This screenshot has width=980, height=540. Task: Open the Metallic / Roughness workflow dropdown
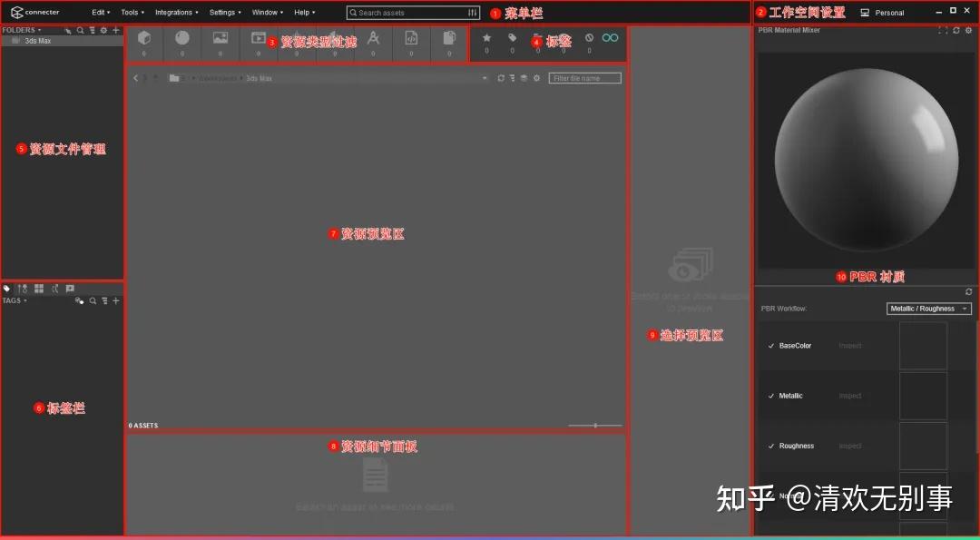coord(928,309)
